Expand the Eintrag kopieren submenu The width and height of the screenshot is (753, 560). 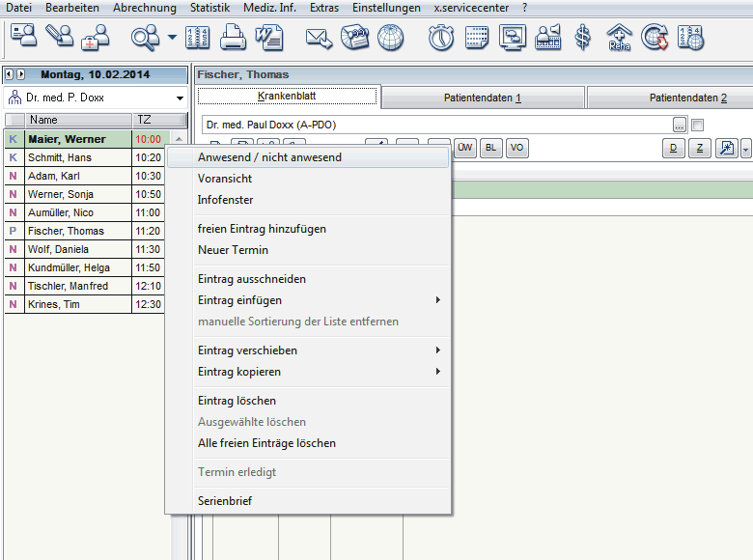pos(307,372)
